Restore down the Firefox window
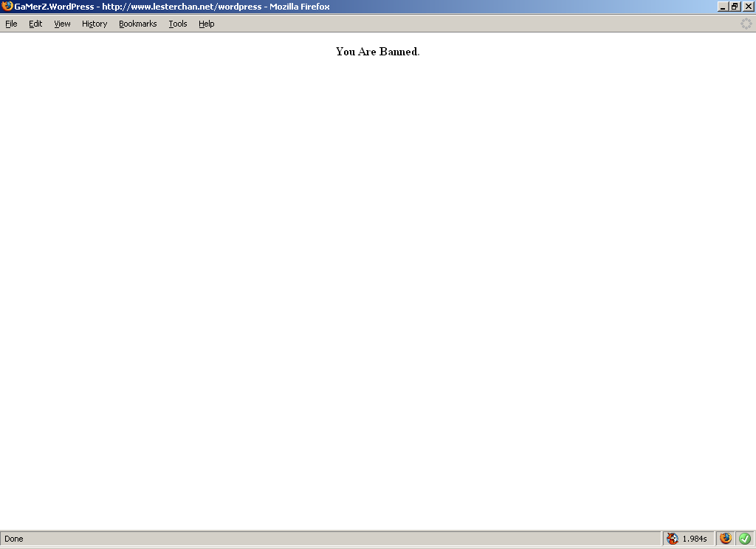 coord(735,6)
